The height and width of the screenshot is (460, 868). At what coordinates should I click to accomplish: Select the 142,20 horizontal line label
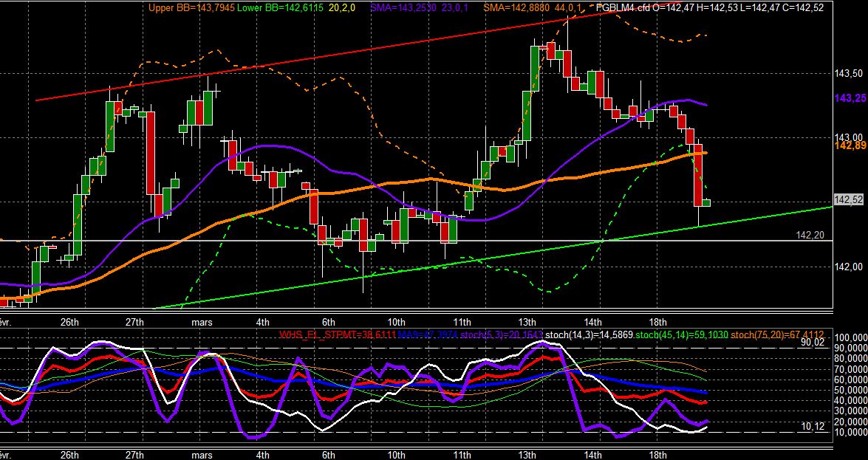pos(810,236)
